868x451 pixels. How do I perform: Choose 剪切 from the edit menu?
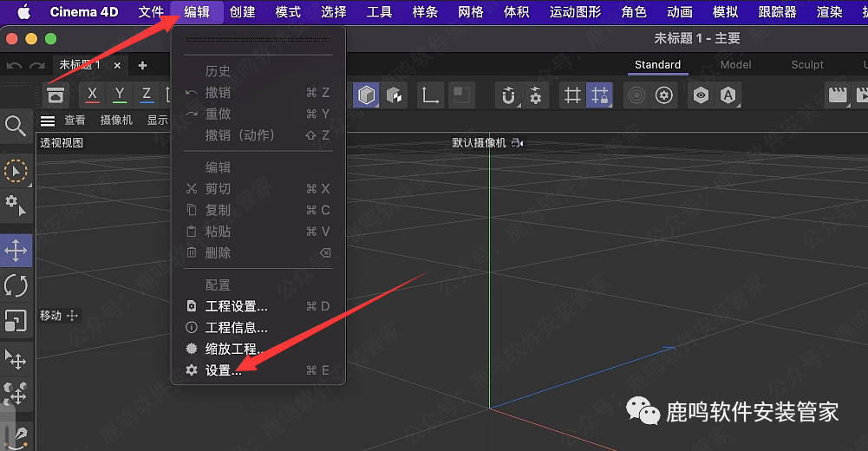coord(258,189)
